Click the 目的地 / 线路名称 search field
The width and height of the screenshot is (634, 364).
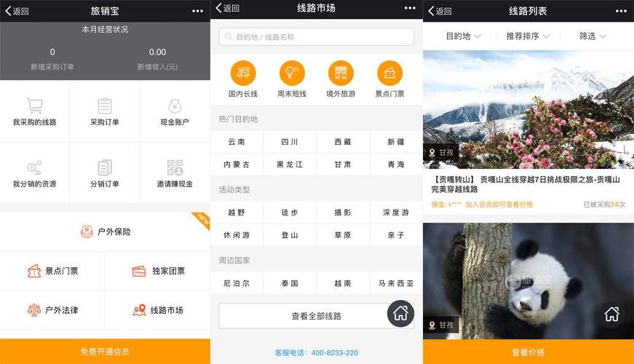(x=317, y=36)
